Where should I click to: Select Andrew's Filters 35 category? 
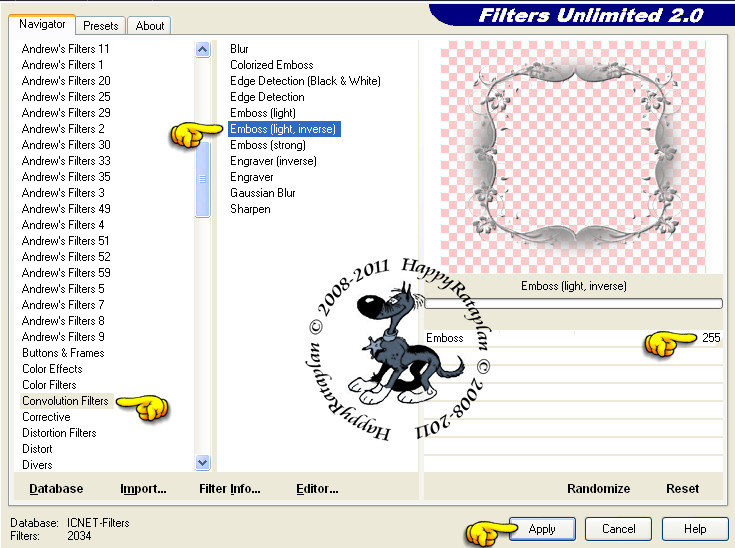(66, 177)
